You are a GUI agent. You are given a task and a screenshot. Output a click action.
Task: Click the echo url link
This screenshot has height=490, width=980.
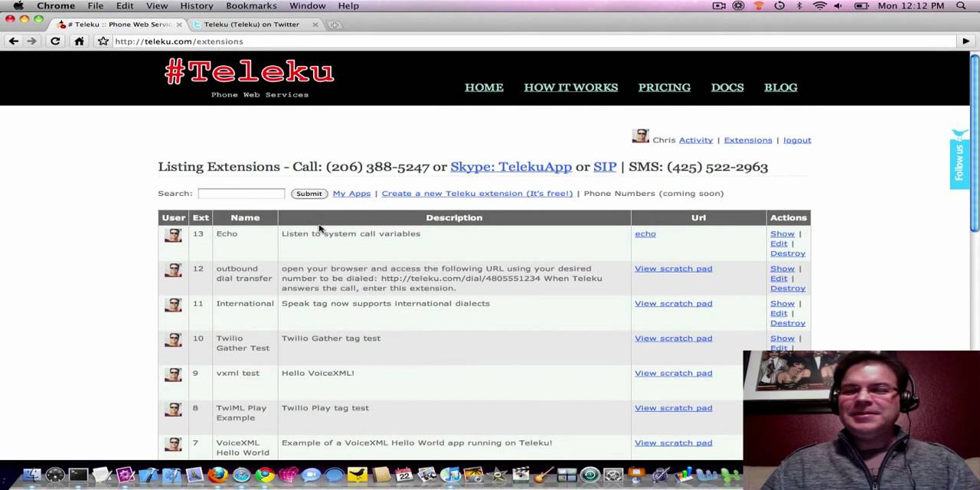[x=645, y=234]
